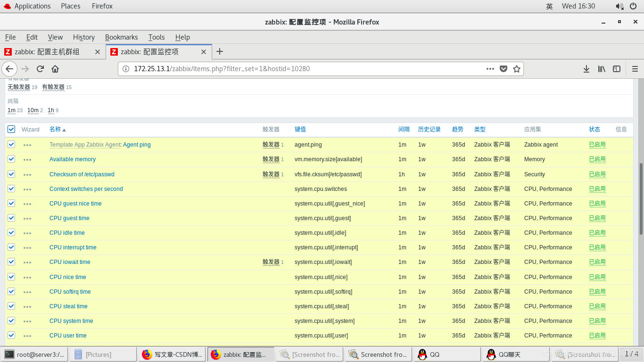Open the CPU steal time item link
The height and width of the screenshot is (362, 644).
(68, 306)
